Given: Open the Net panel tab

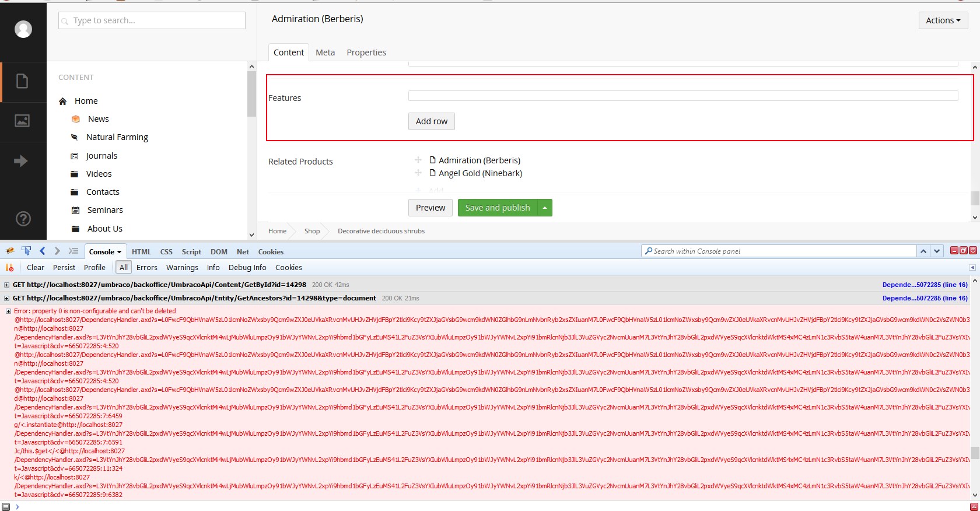Looking at the screenshot, I should (x=243, y=251).
